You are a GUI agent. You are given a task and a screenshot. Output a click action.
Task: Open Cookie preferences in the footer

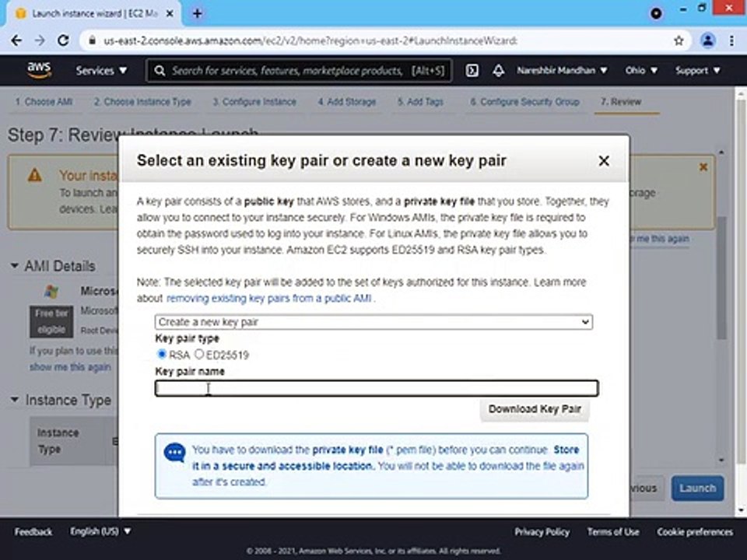[695, 532]
